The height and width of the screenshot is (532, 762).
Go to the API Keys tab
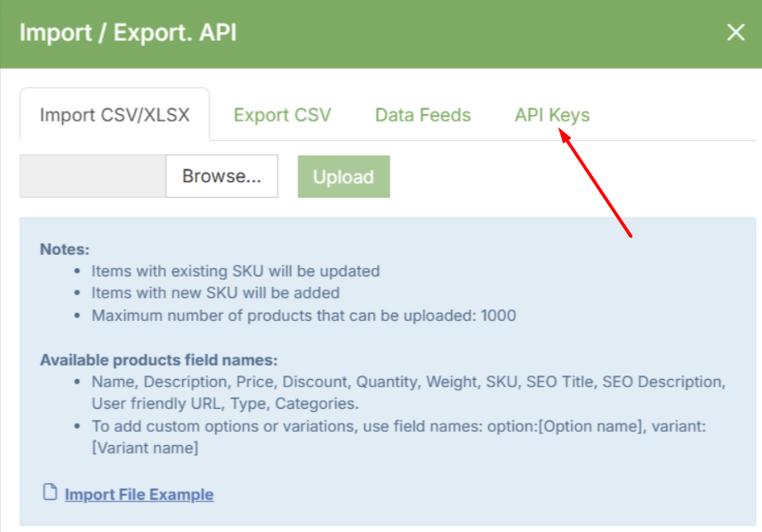552,115
